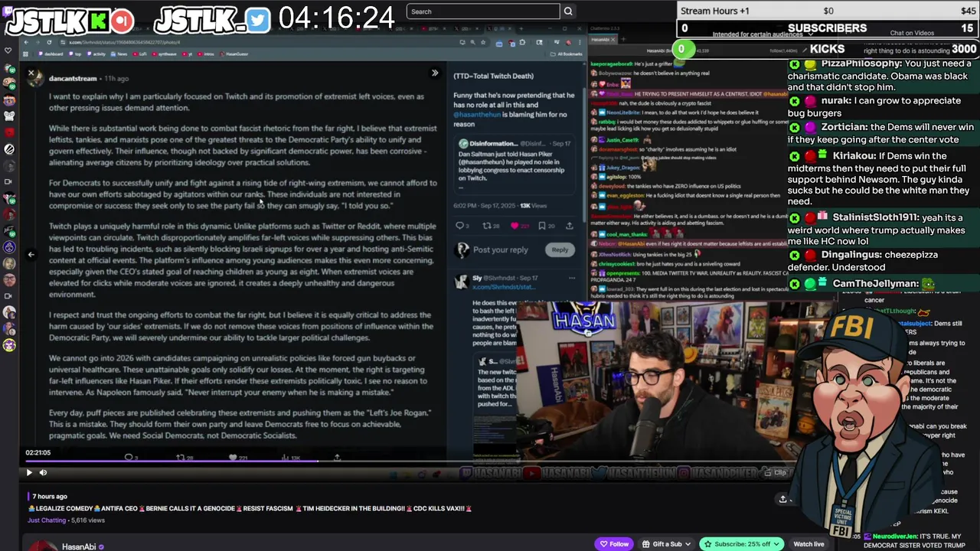
Task: Expand the Subscribe options chevron
Action: [777, 544]
